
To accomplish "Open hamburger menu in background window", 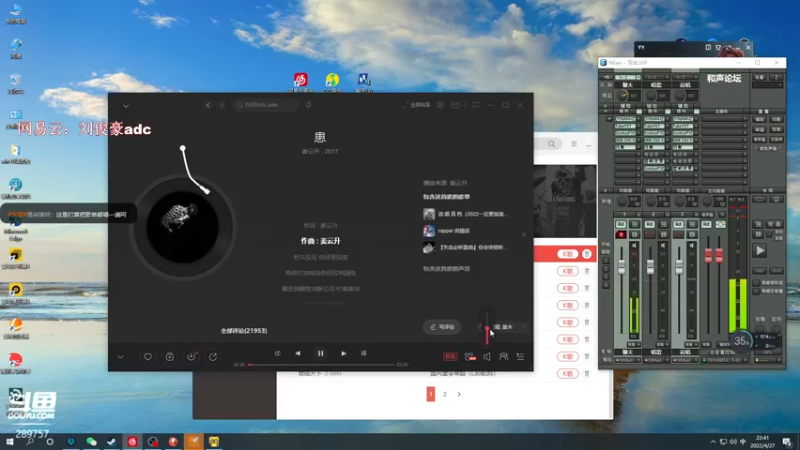I will (x=574, y=144).
